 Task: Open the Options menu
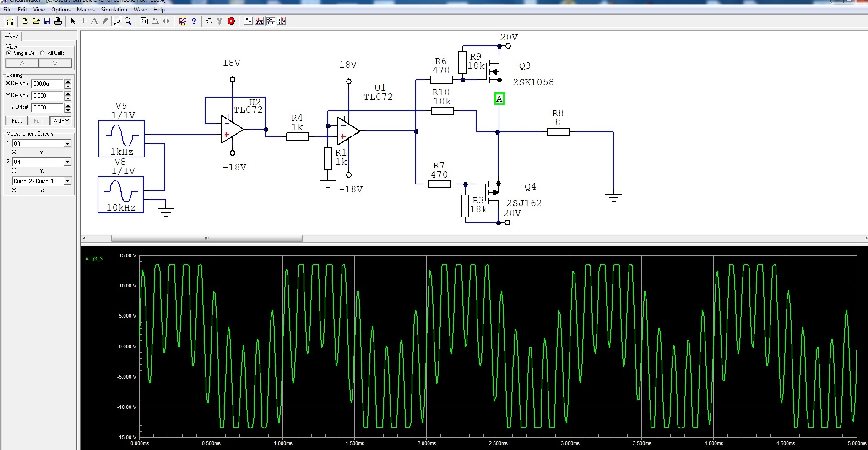click(61, 9)
